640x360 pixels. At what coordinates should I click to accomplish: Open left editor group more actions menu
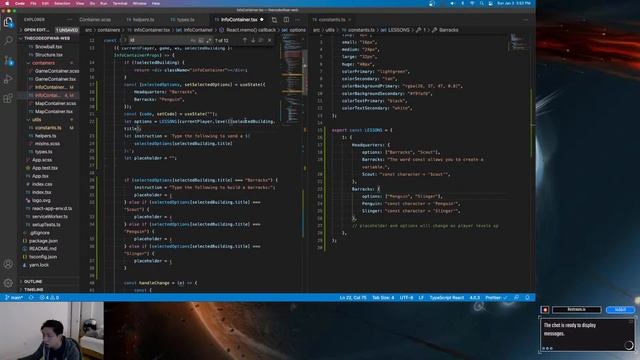click(298, 20)
